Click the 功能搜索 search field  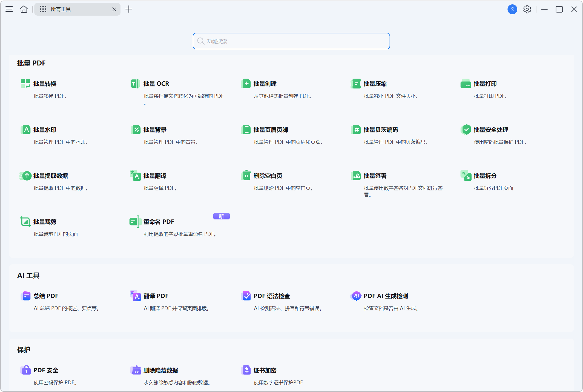click(x=291, y=41)
